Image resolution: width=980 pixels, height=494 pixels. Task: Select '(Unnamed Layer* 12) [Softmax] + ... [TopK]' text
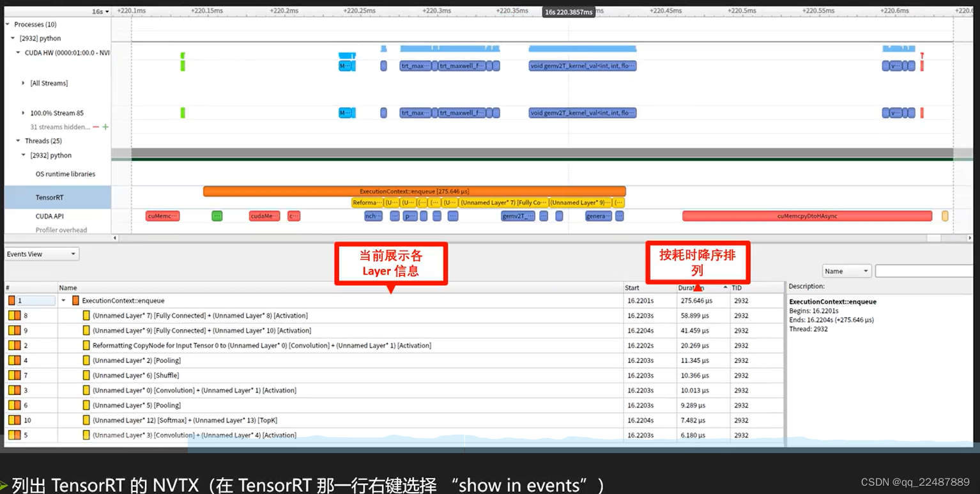point(185,421)
